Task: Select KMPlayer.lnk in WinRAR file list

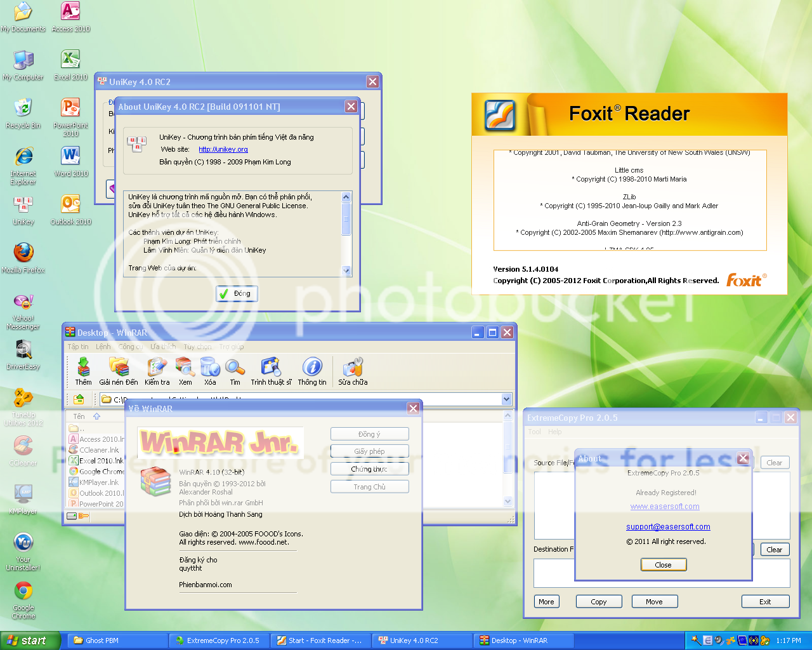Action: [x=94, y=482]
